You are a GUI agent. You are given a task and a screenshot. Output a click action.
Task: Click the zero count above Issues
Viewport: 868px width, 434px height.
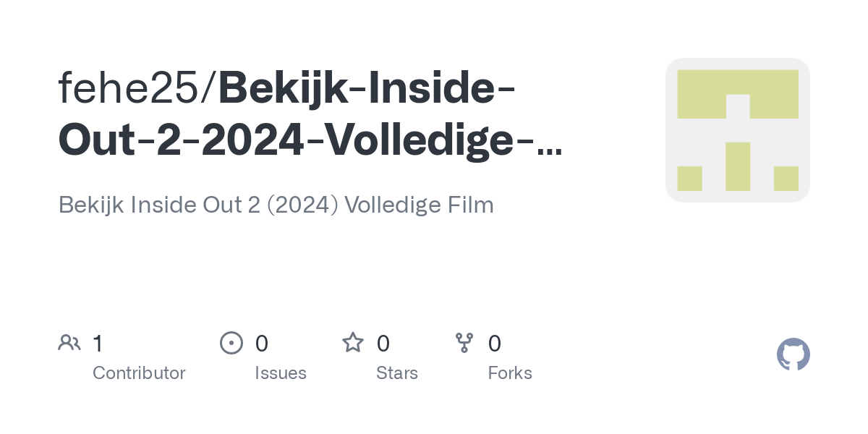[x=262, y=344]
